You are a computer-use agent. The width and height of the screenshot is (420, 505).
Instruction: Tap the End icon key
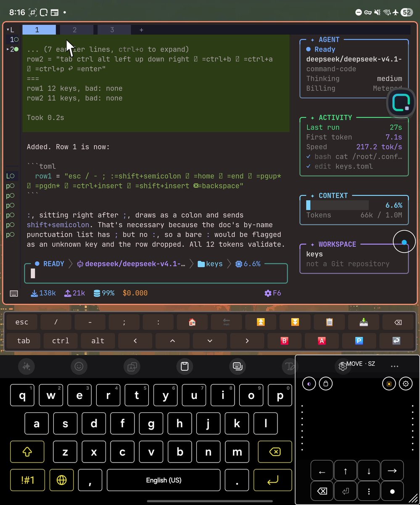pos(226,322)
